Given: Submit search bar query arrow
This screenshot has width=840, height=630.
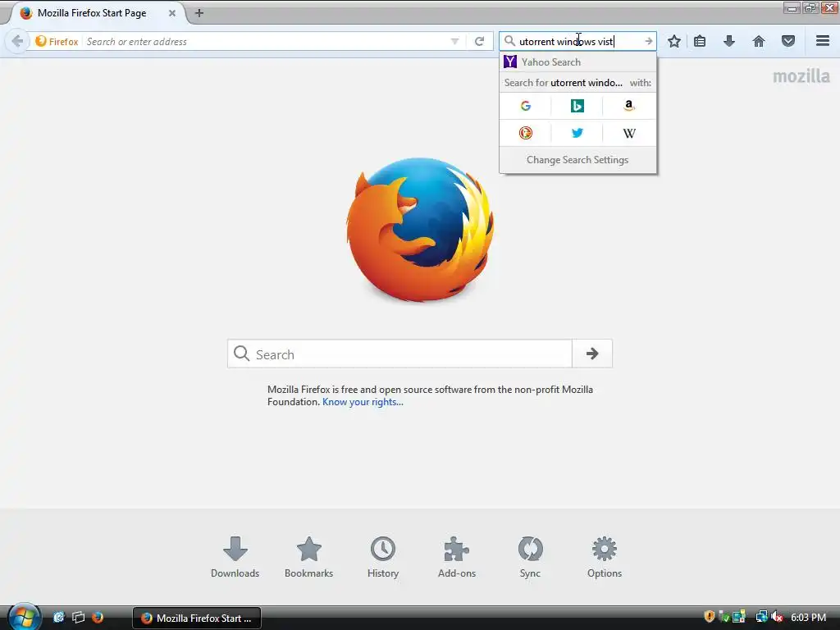Looking at the screenshot, I should [648, 41].
